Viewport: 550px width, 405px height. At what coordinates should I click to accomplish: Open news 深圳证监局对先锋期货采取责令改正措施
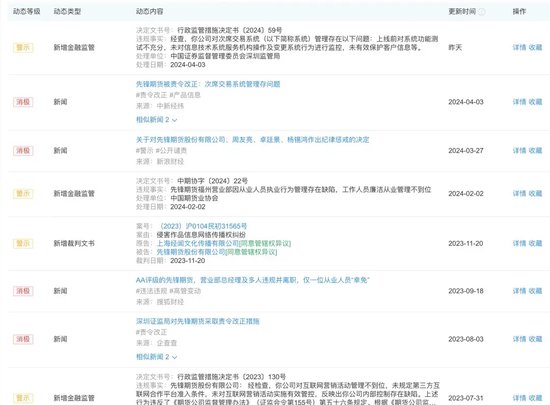pos(197,321)
